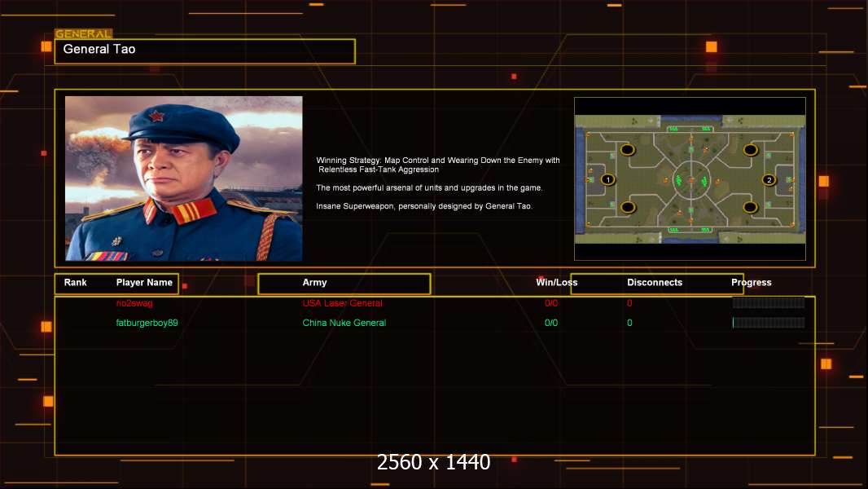
Task: Click start position 2 on minimap
Action: point(769,179)
